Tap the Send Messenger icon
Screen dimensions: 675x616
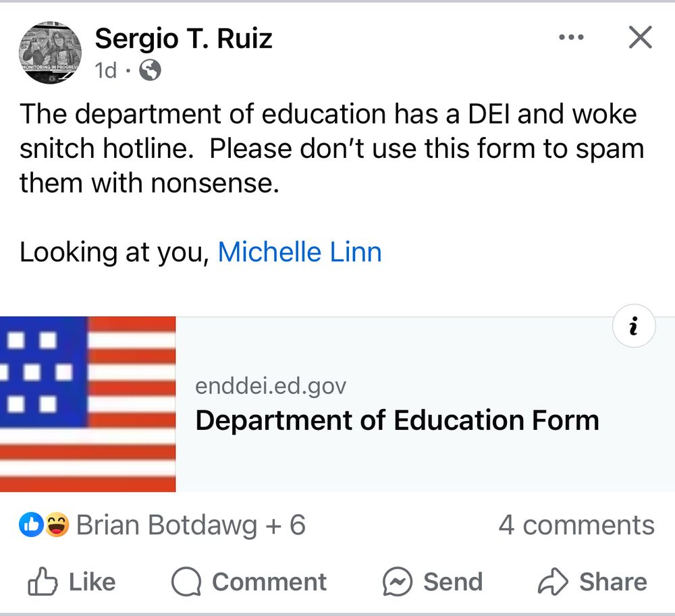397,582
